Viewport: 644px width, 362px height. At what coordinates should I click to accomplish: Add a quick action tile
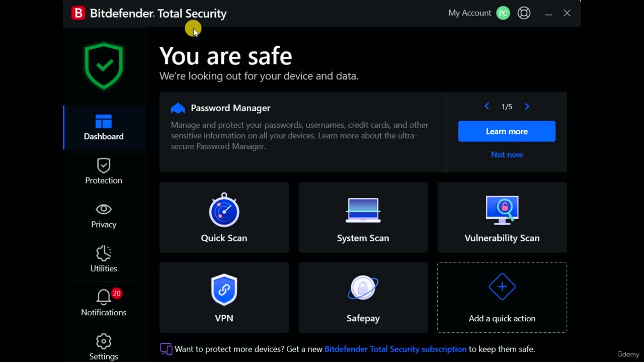click(x=502, y=297)
